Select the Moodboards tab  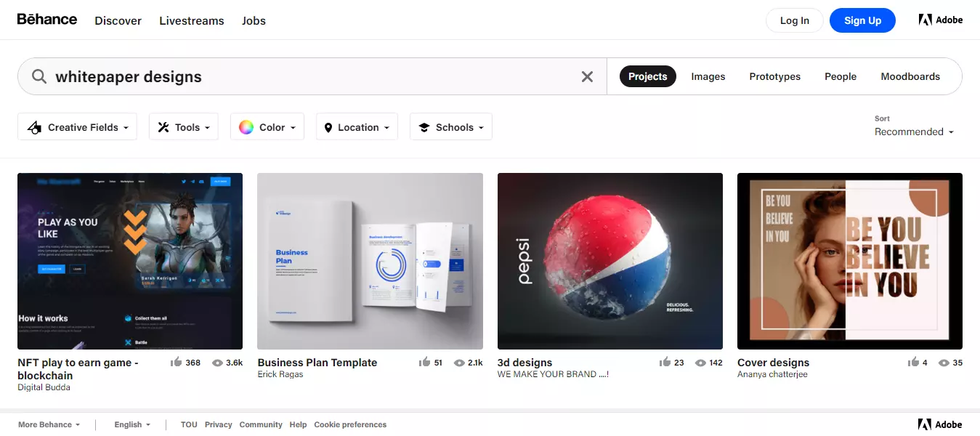pos(910,76)
